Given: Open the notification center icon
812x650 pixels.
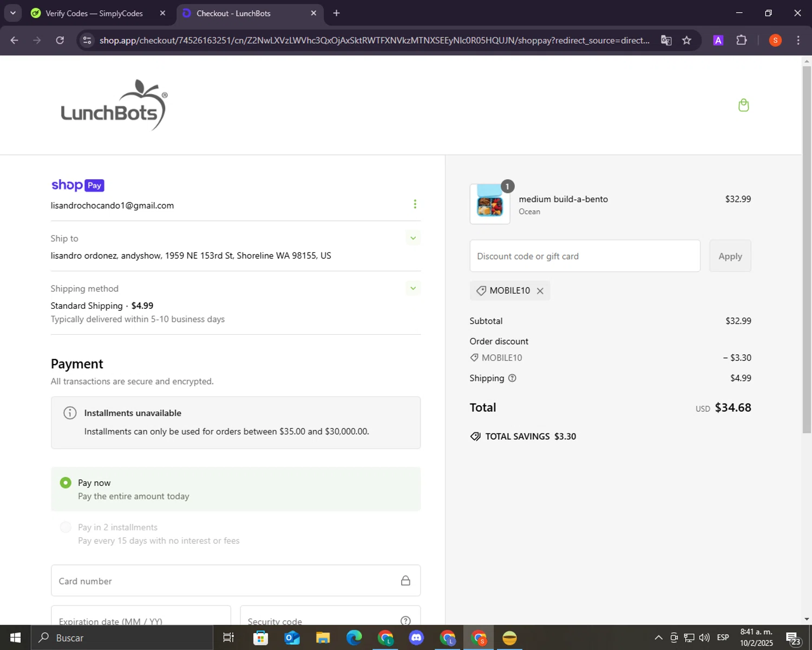Looking at the screenshot, I should coord(793,638).
